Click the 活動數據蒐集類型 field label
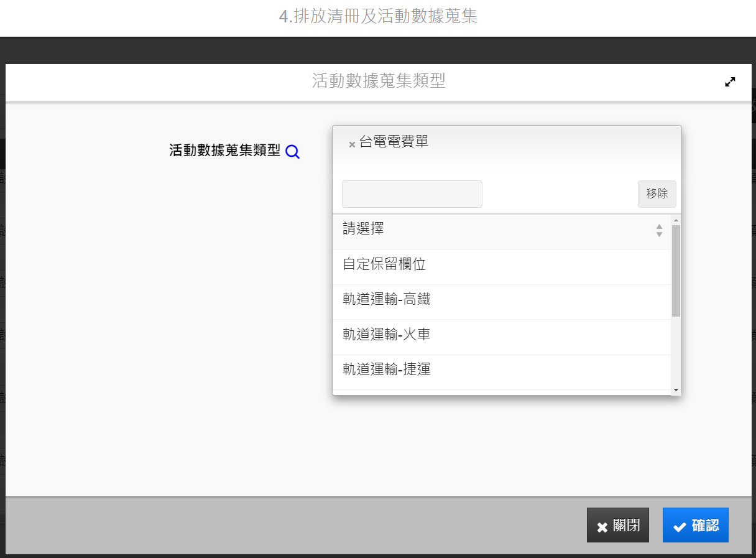 (224, 151)
